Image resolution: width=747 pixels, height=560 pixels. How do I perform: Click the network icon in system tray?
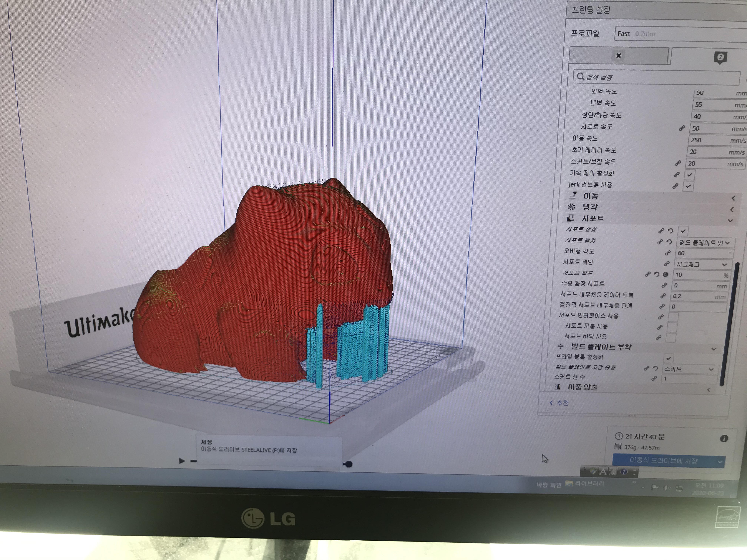[x=679, y=489]
